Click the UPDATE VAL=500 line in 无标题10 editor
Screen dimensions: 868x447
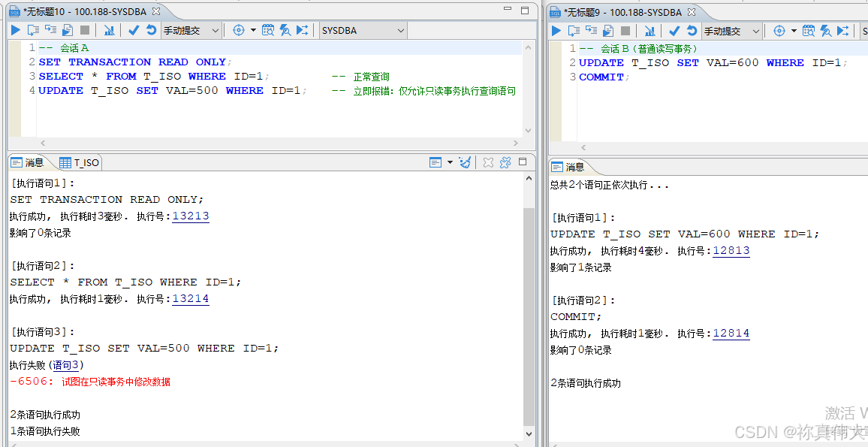[173, 91]
